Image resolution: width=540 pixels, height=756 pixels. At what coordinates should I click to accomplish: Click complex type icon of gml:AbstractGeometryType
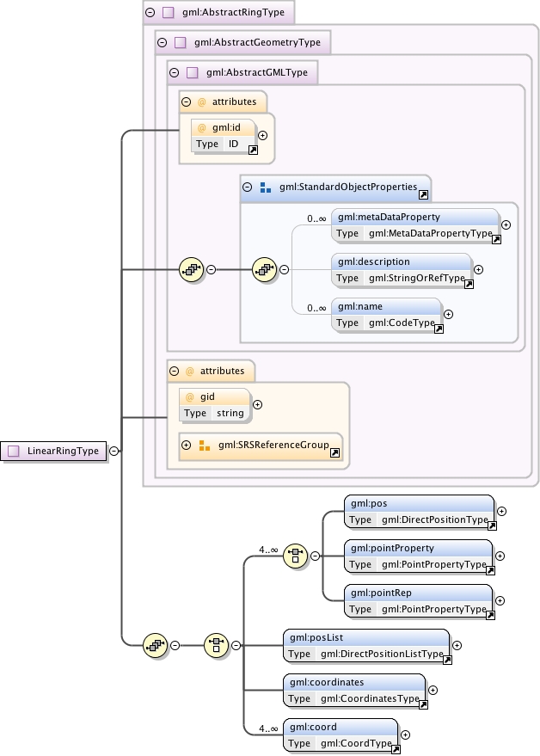(180, 42)
